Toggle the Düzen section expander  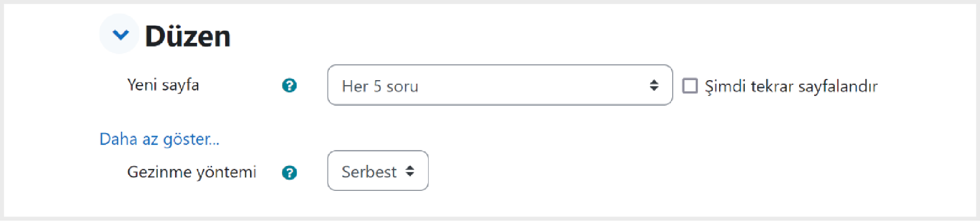(119, 34)
